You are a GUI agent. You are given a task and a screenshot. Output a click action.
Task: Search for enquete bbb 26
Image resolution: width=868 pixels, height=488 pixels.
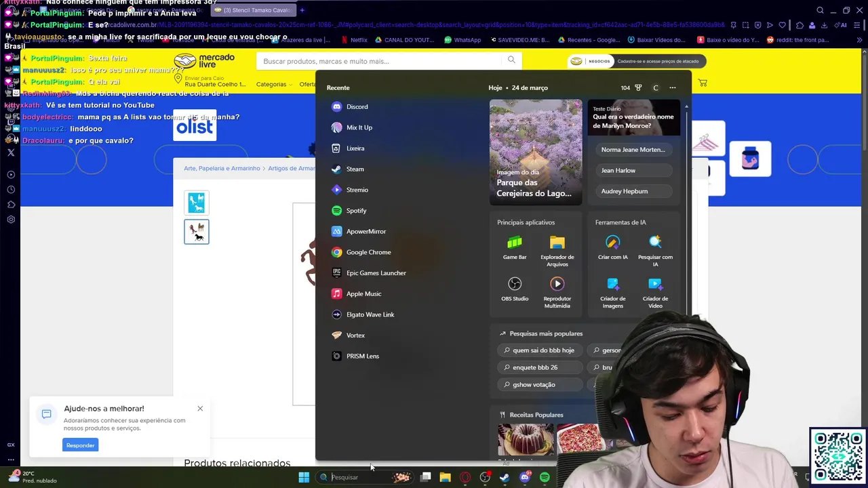[x=539, y=367]
